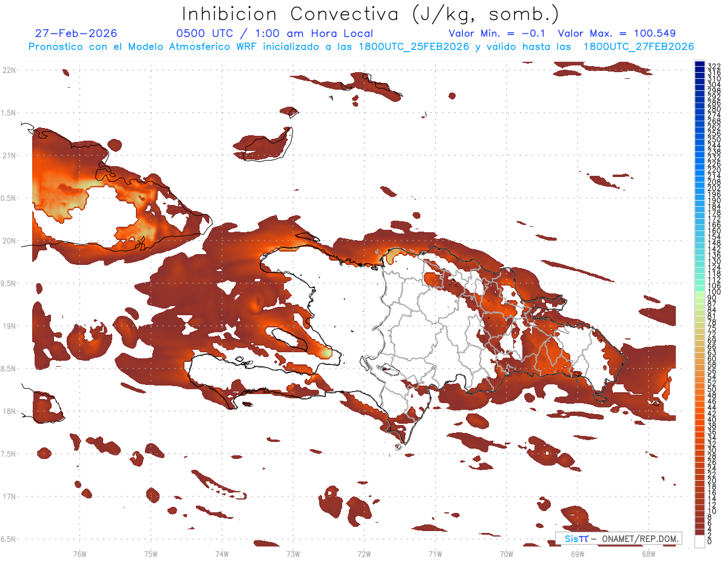728x562 pixels.
Task: Click the 68W longitude label
Action: point(649,553)
